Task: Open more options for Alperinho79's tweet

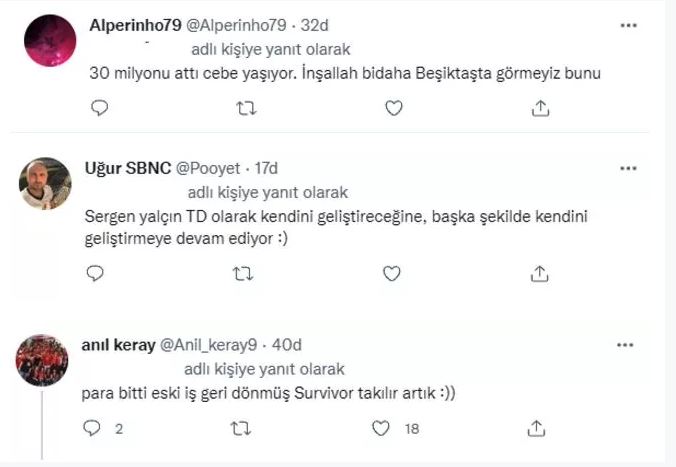Action: (629, 25)
